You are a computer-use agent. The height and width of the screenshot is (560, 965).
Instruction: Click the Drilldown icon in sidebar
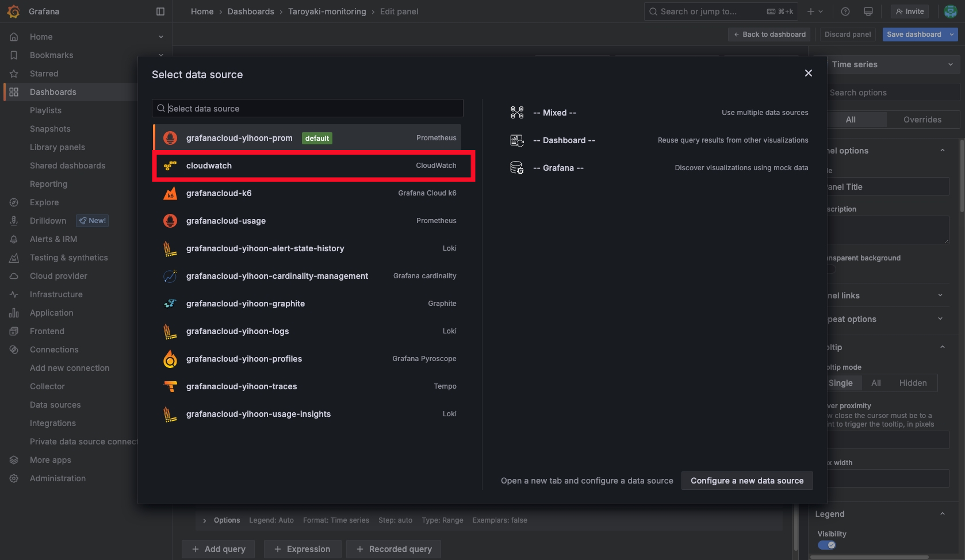point(14,221)
